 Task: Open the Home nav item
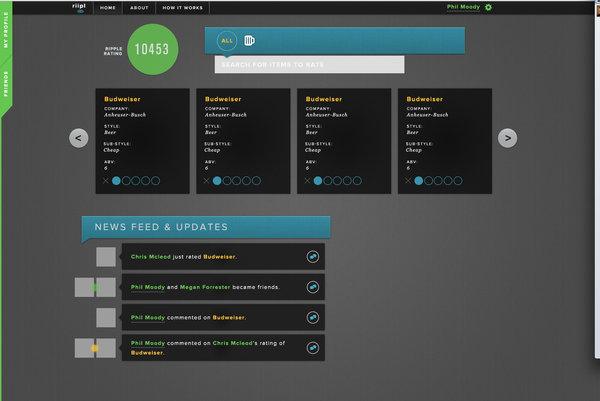pyautogui.click(x=108, y=8)
